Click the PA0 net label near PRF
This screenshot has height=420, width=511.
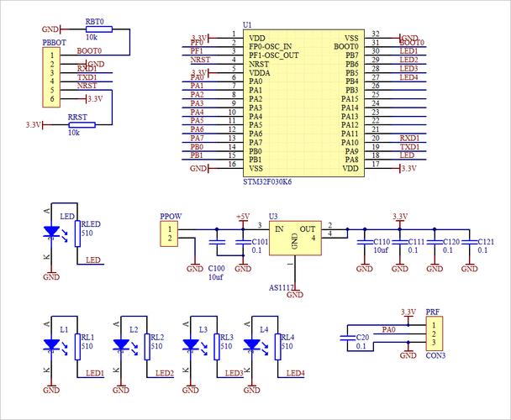tap(388, 329)
